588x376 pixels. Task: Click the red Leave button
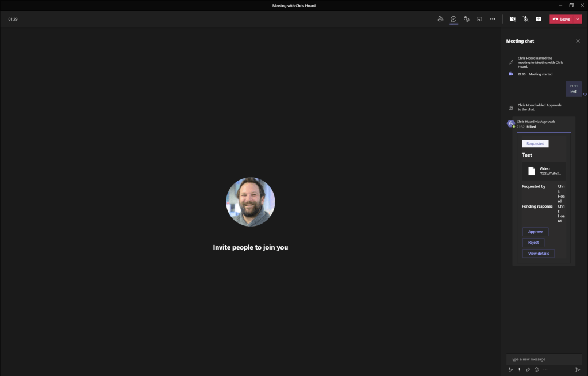[562, 19]
